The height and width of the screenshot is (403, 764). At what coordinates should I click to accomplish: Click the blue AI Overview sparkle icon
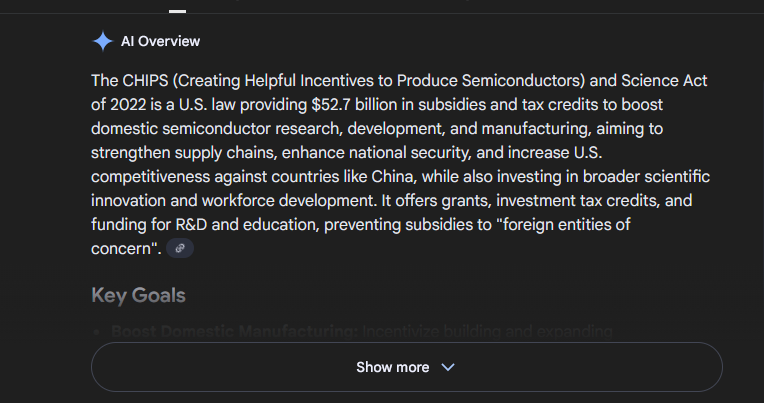pos(102,41)
